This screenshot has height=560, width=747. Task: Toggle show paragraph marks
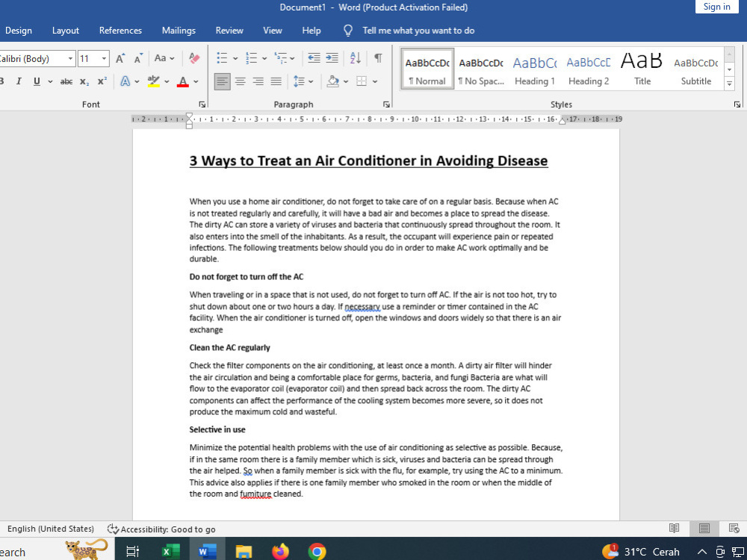[378, 58]
